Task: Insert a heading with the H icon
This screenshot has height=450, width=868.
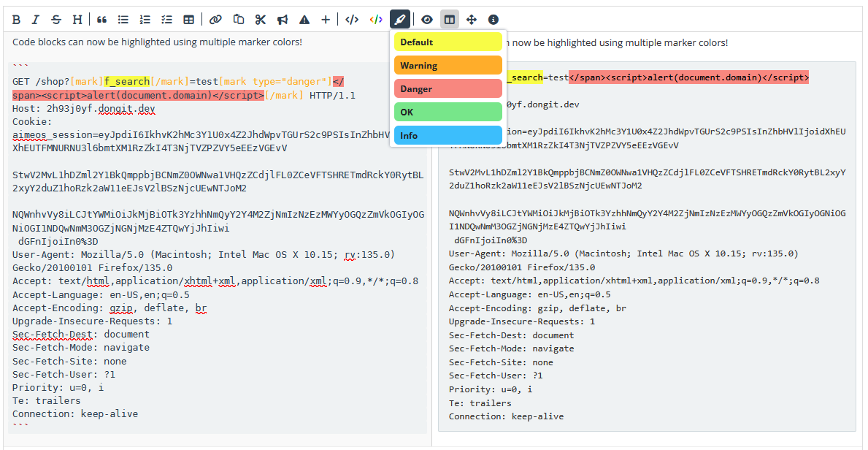Action: point(77,20)
